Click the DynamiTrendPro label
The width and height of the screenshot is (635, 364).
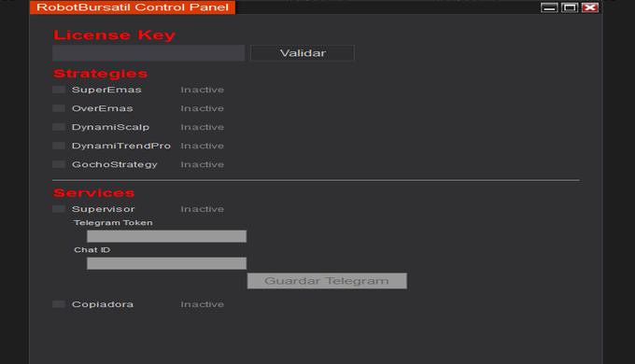121,146
